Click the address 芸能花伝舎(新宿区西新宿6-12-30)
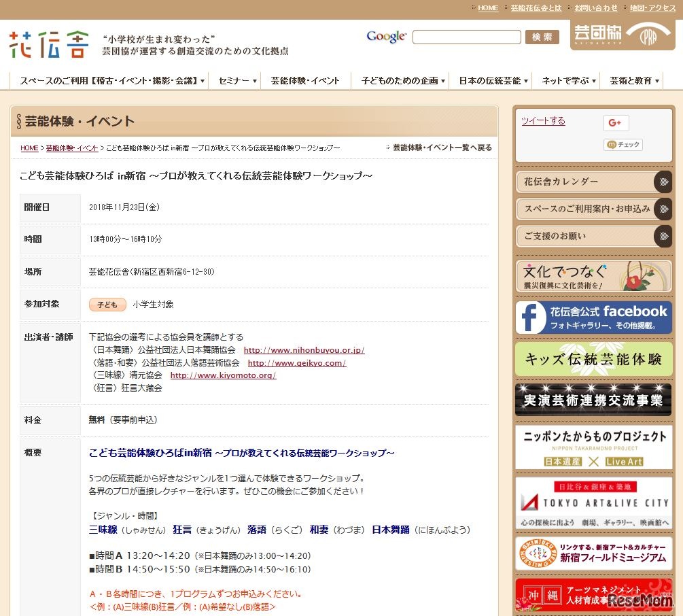The width and height of the screenshot is (683, 616). (x=152, y=272)
